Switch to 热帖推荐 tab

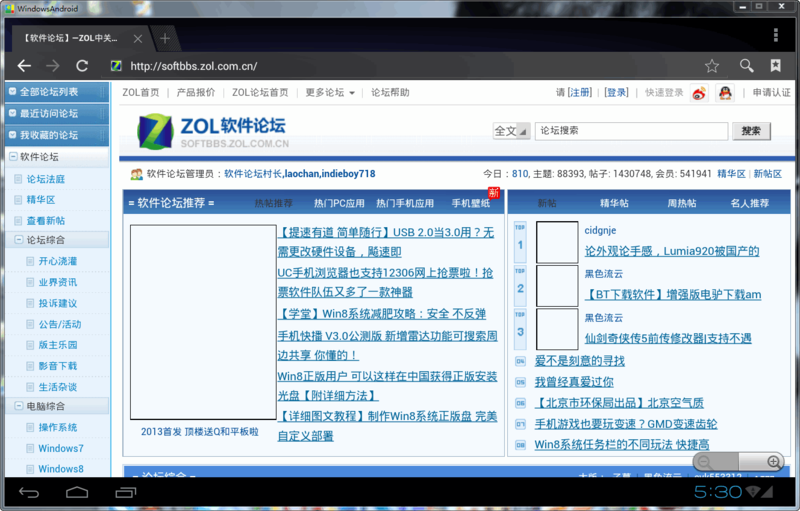pos(273,203)
